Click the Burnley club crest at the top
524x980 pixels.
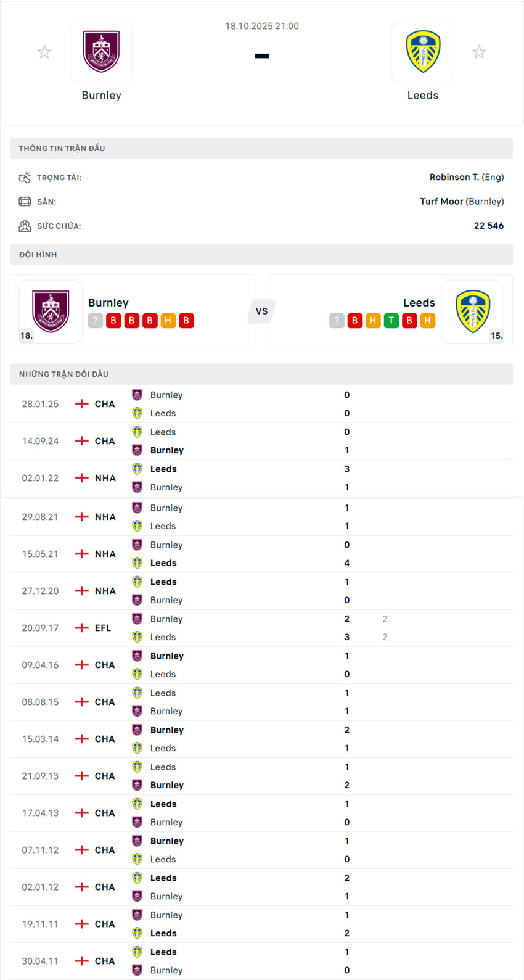pyautogui.click(x=101, y=51)
